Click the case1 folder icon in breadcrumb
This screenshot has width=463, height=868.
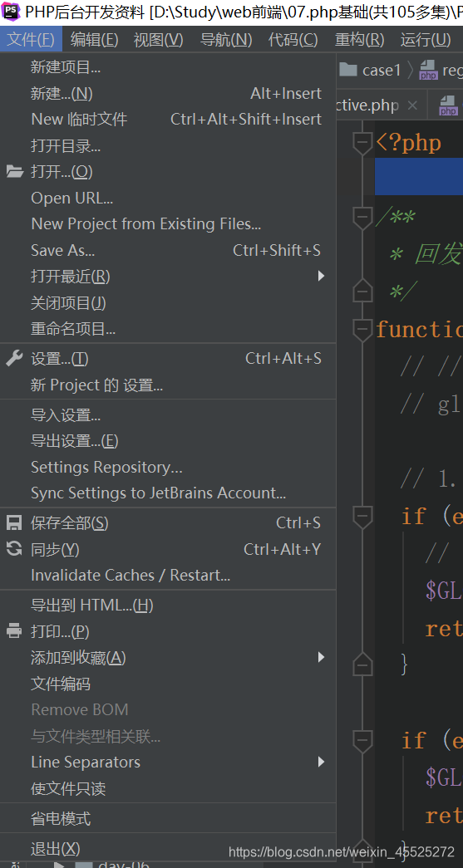click(348, 70)
